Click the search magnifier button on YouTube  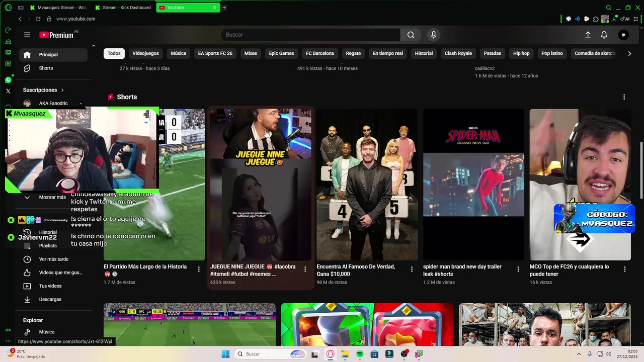click(411, 35)
